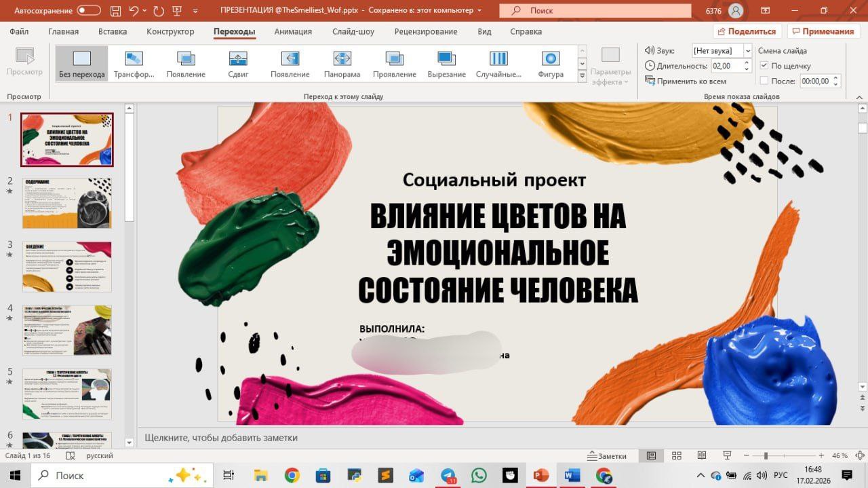Toggle the По щелчку checkbox

coord(764,66)
